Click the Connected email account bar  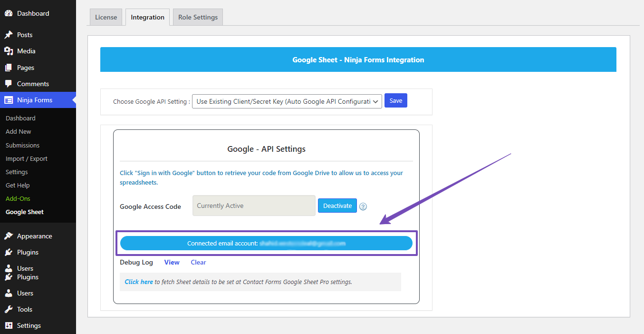[266, 243]
